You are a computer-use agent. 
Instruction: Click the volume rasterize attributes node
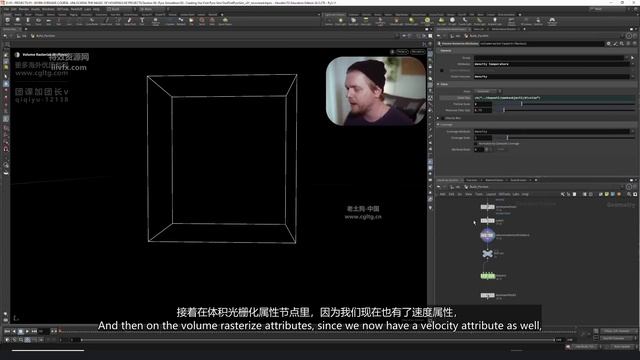[x=487, y=235]
